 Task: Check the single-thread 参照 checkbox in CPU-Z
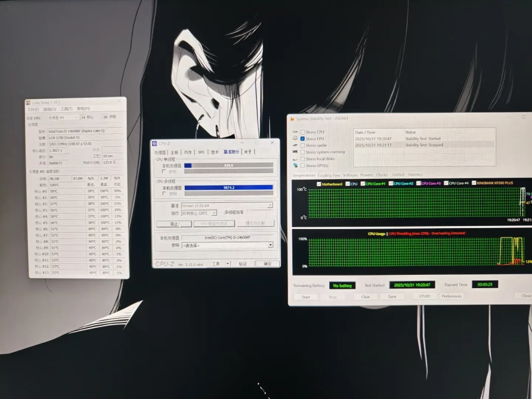click(x=164, y=172)
